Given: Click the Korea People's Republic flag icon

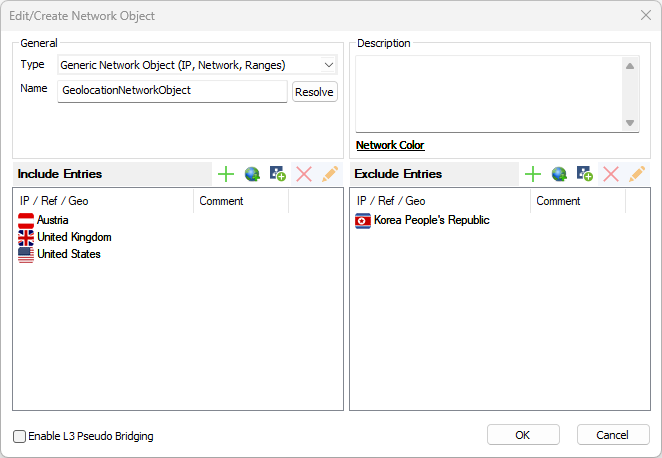Looking at the screenshot, I should 363,220.
